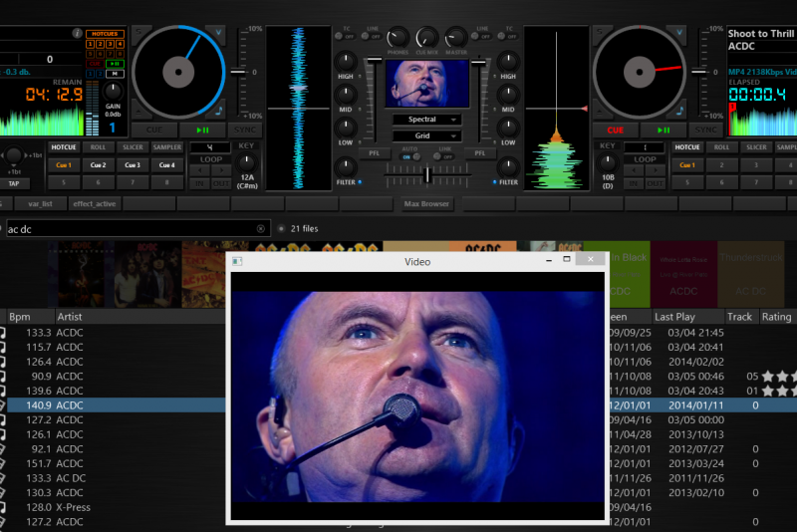
Task: Select the right deck SLICER tab
Action: click(x=756, y=147)
